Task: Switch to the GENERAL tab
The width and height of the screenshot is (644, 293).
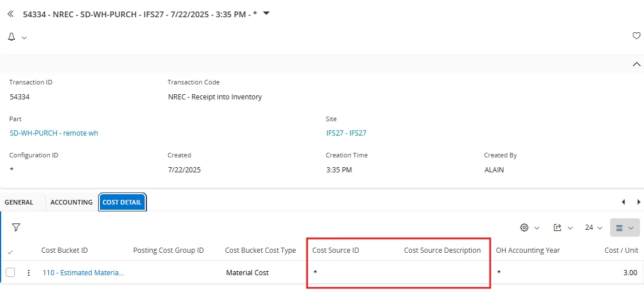Action: [x=19, y=202]
